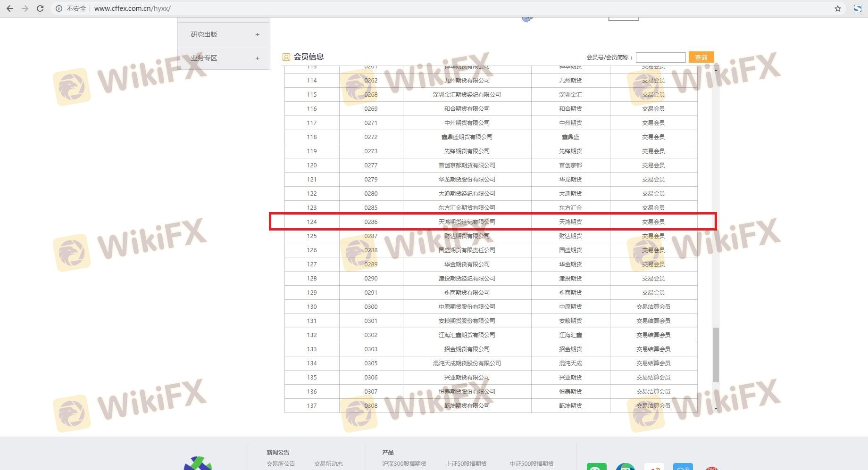Viewport: 868px width, 470px height.
Task: Click the table scrollbar up arrow
Action: tap(716, 70)
